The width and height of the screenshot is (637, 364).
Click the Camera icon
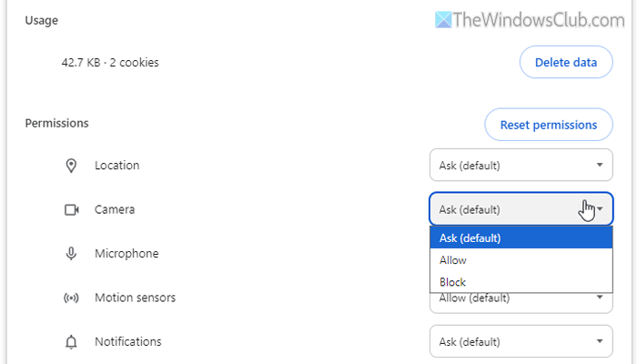click(71, 210)
